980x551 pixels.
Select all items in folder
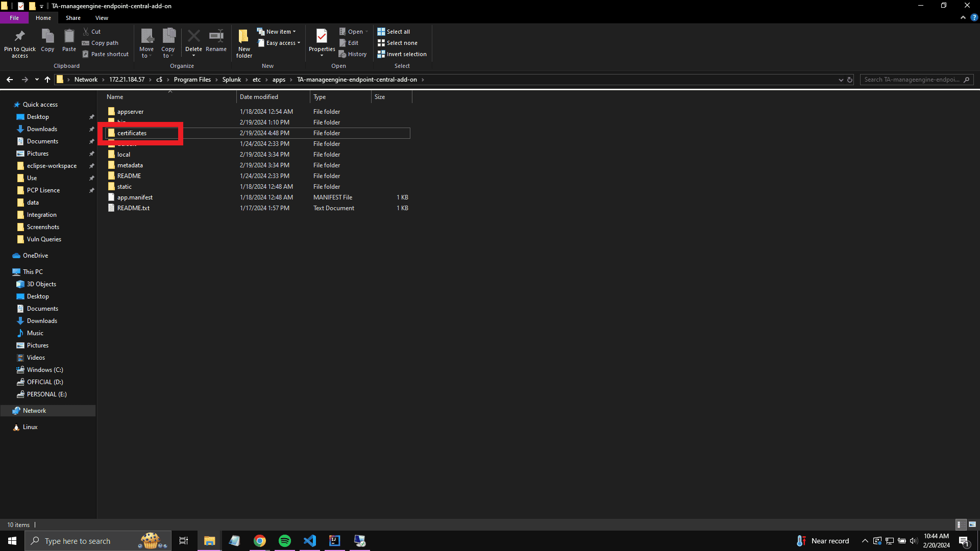tap(394, 31)
